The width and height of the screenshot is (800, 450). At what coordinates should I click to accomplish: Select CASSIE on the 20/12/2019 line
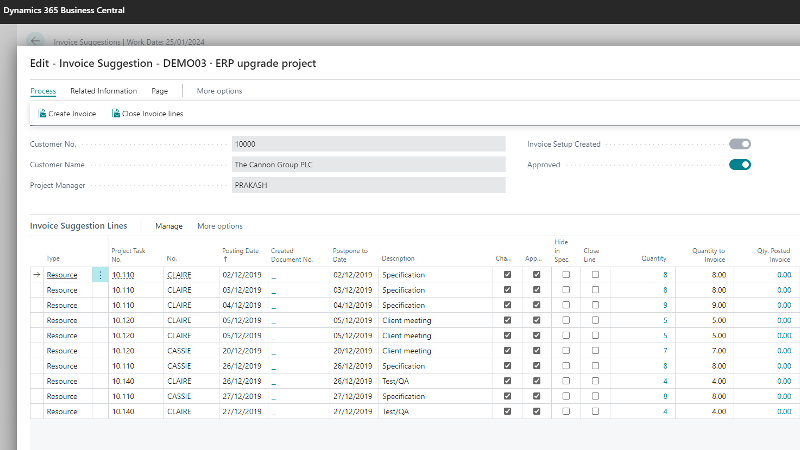point(179,351)
